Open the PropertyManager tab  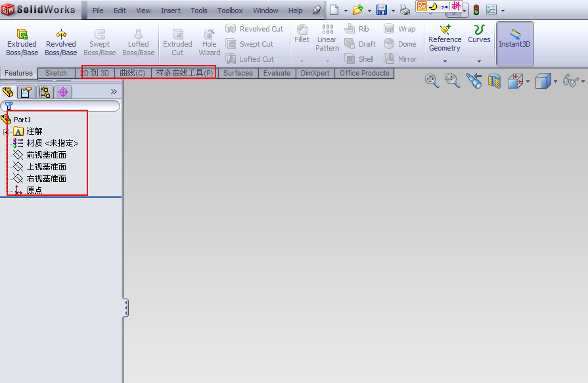pyautogui.click(x=26, y=92)
